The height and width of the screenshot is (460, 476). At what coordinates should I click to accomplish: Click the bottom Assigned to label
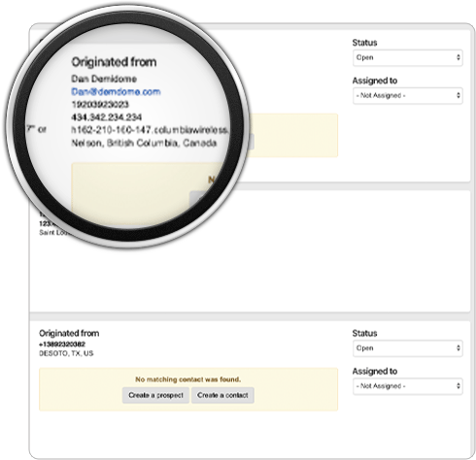(x=375, y=372)
